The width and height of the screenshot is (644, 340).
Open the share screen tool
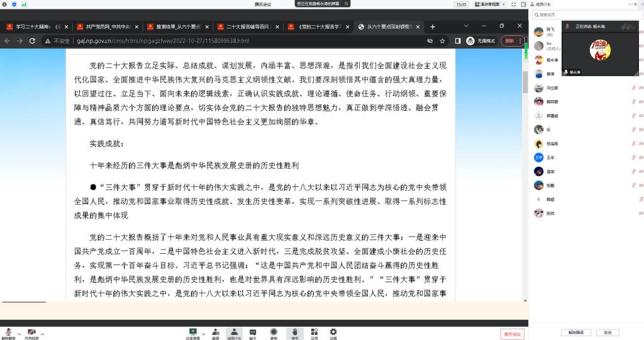coord(193,332)
